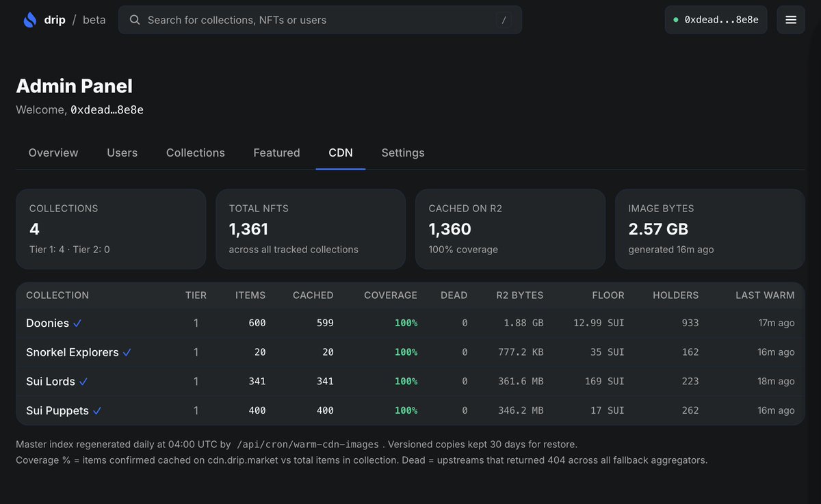
Task: Click Snorkel Explorers floor 35 SUI
Action: tap(608, 352)
